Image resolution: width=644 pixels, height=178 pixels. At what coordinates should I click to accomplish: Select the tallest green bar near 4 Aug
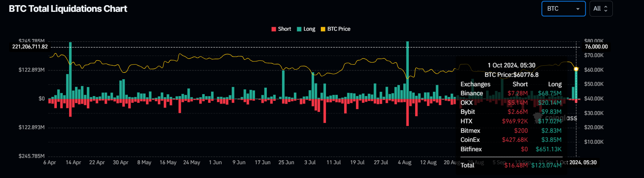click(407, 69)
